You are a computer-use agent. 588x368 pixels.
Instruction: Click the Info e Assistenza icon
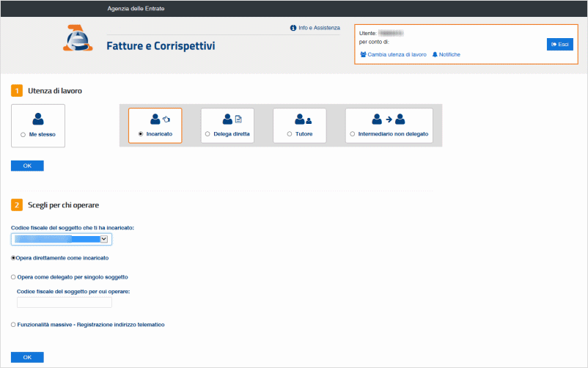point(293,28)
